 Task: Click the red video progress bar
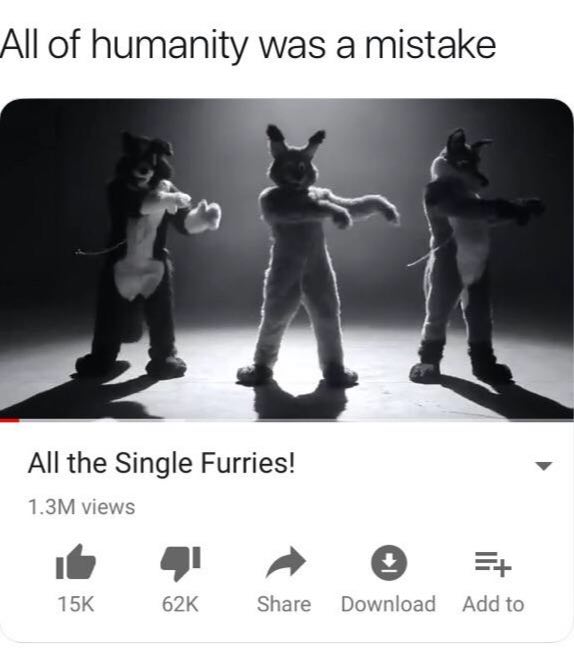10,420
